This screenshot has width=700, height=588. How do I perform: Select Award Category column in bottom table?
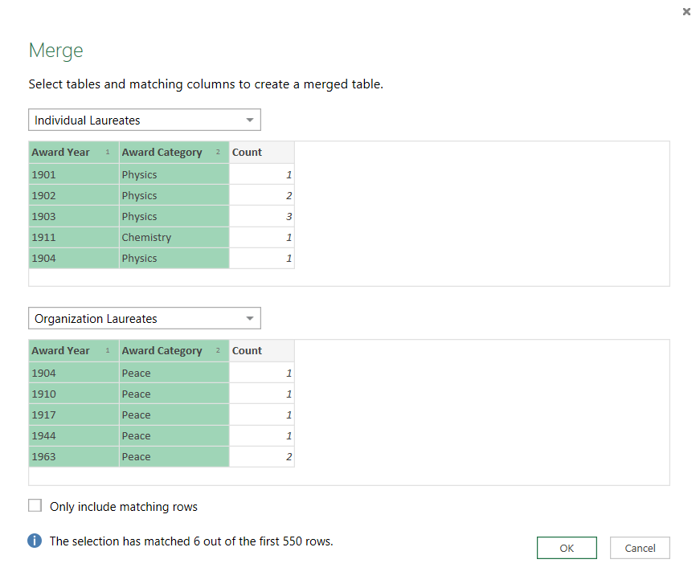162,351
